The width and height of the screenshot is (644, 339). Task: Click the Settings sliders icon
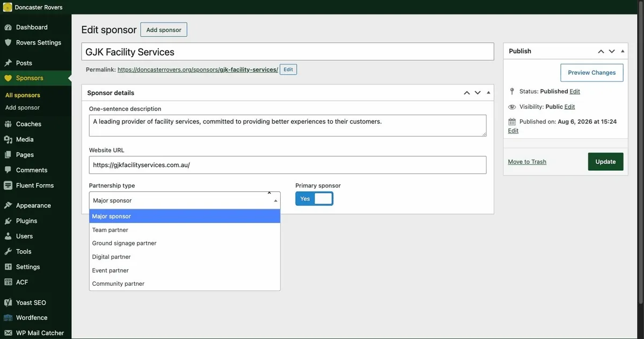(8, 266)
